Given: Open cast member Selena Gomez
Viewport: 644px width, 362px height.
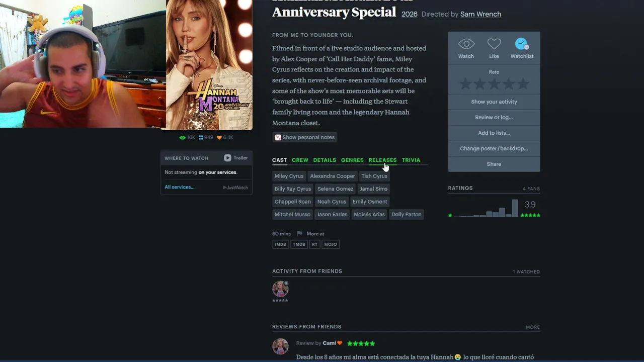Looking at the screenshot, I should (335, 189).
